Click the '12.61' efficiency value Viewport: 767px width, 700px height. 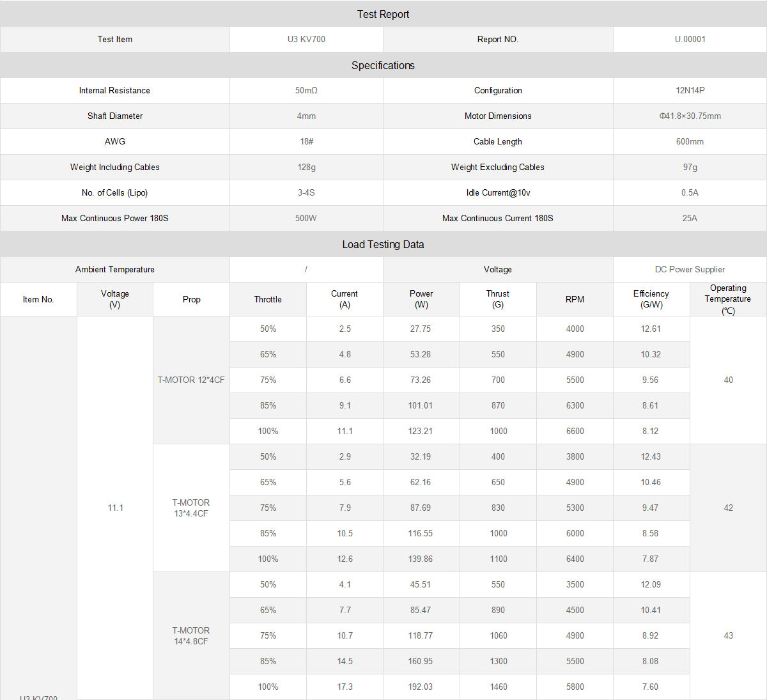click(651, 329)
